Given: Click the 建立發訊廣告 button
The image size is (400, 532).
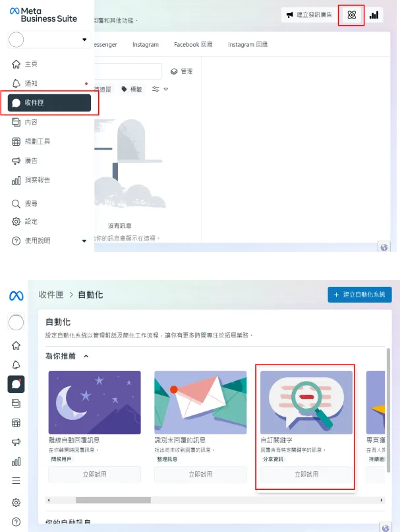Looking at the screenshot, I should (309, 15).
